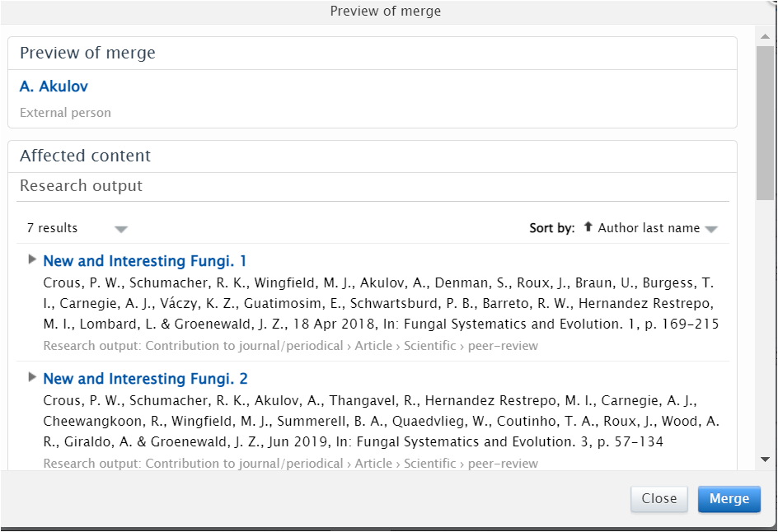
Task: Click the vertical scrollbar thumb
Action: (x=765, y=121)
